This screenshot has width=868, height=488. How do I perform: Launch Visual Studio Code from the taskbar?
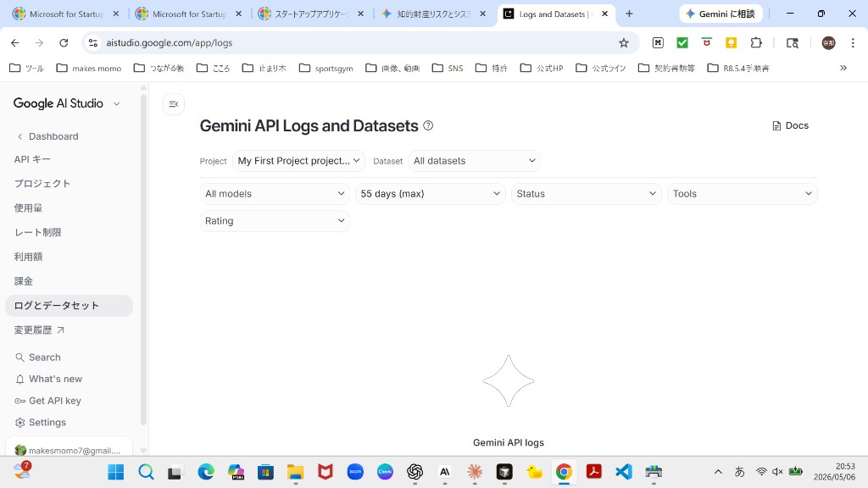click(x=623, y=472)
